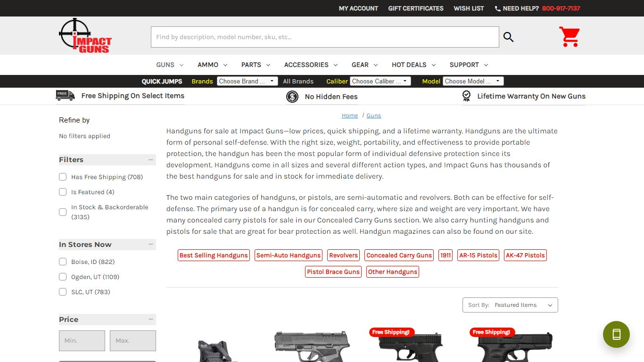Click the lifetime warranty badge icon

466,96
